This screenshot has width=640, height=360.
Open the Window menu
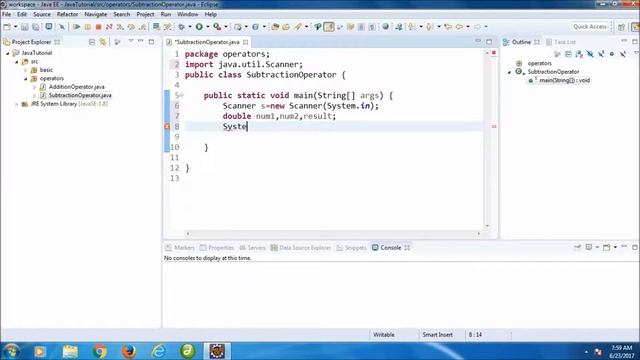pyautogui.click(x=187, y=14)
